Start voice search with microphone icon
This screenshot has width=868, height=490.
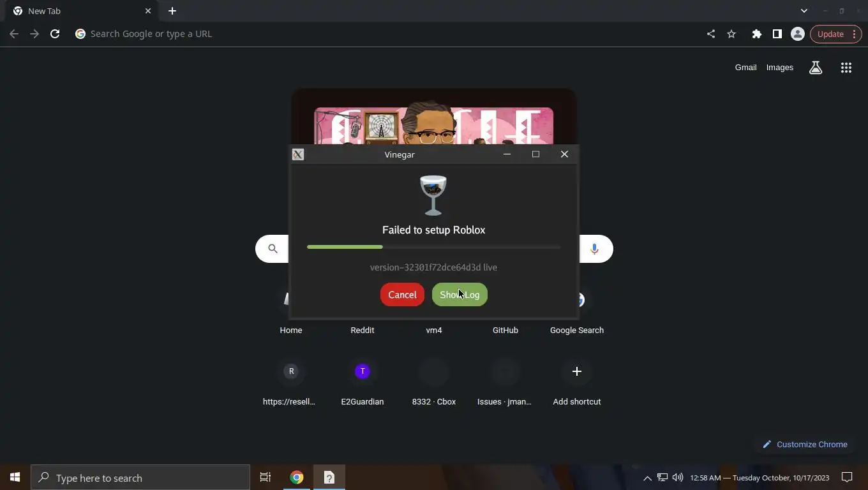(594, 249)
